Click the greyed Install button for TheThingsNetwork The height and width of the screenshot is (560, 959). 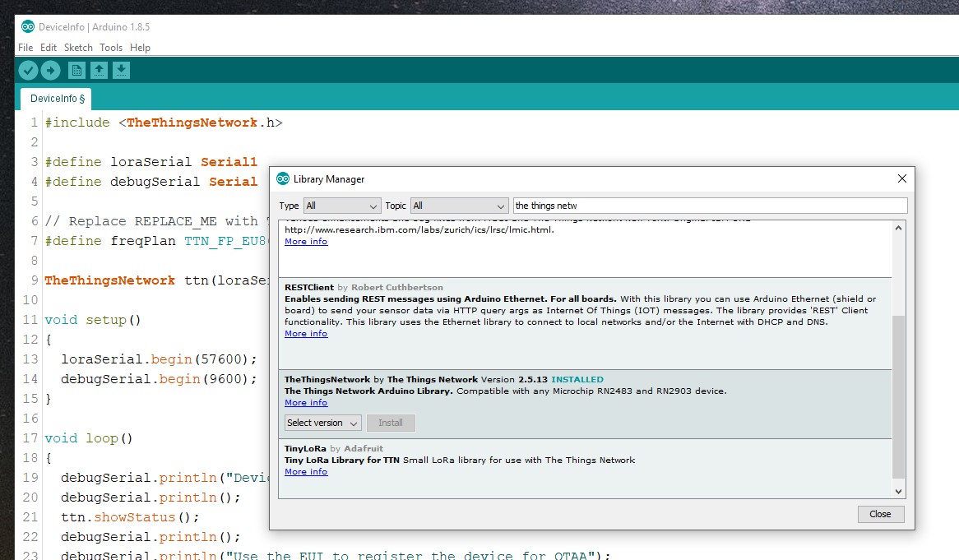[x=390, y=423]
